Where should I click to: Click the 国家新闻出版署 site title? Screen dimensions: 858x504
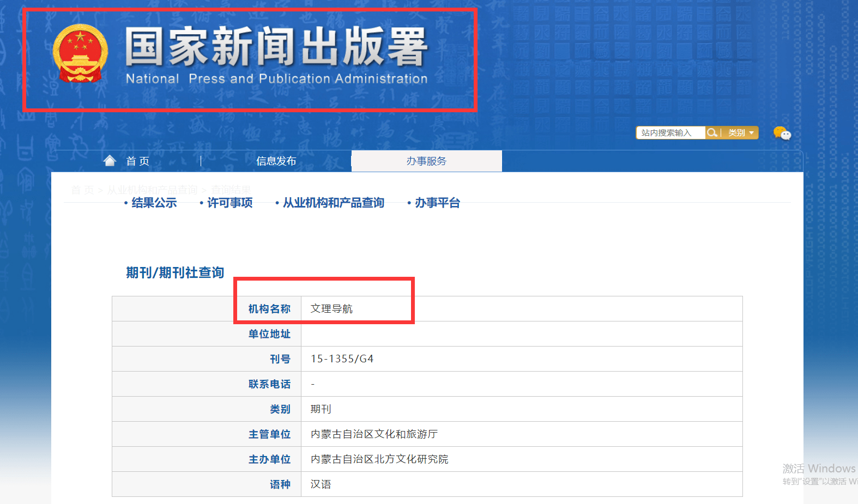[276, 47]
